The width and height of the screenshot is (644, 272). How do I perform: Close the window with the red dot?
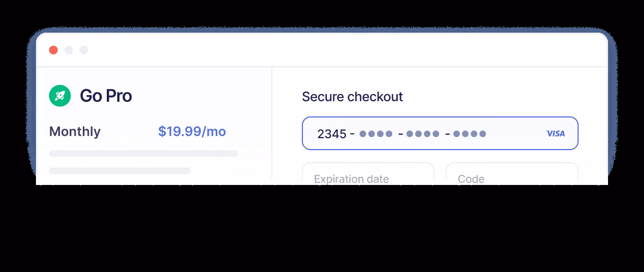tap(53, 50)
